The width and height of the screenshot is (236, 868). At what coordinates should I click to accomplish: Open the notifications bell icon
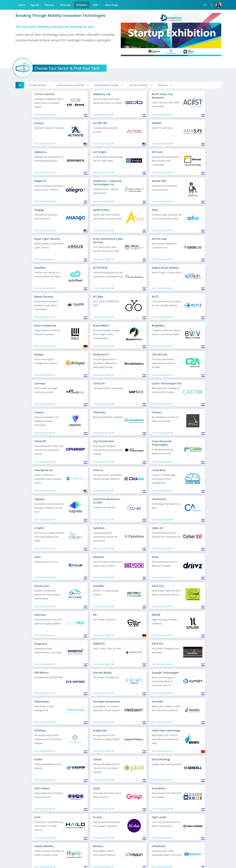pyautogui.click(x=212, y=5)
